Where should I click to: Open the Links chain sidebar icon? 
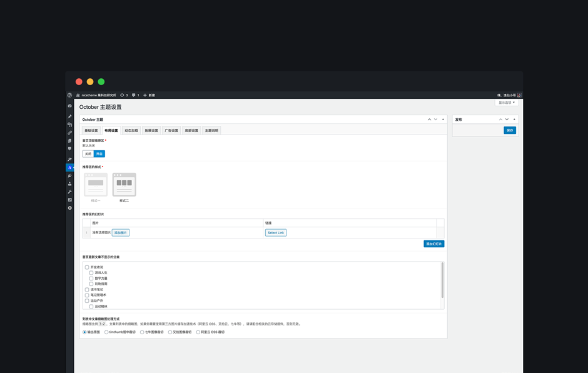(x=70, y=133)
